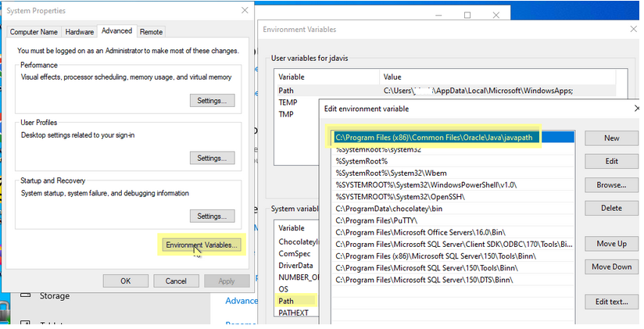Viewport: 644px width, 329px height.
Task: Click the Edit text... button
Action: (x=611, y=302)
